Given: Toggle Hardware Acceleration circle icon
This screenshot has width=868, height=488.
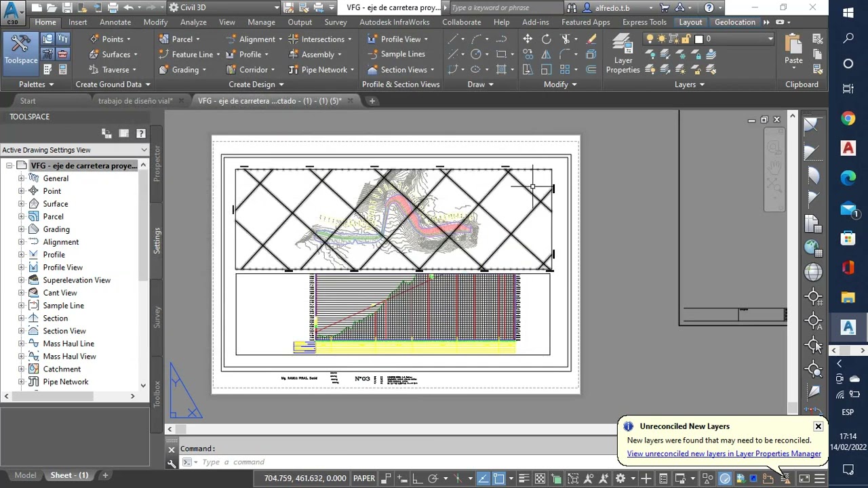Looking at the screenshot, I should pyautogui.click(x=725, y=479).
